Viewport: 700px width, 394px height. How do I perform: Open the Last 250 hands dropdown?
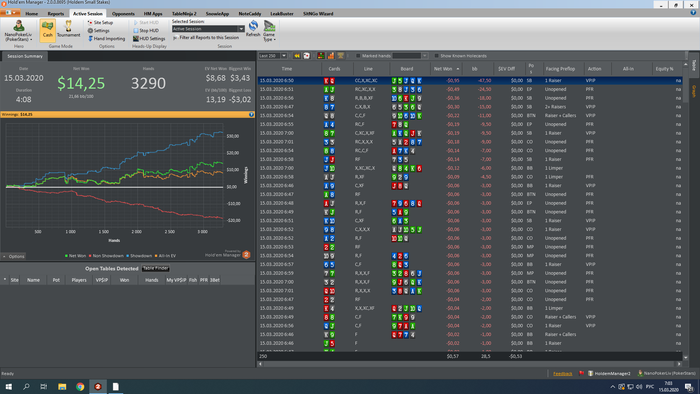283,56
